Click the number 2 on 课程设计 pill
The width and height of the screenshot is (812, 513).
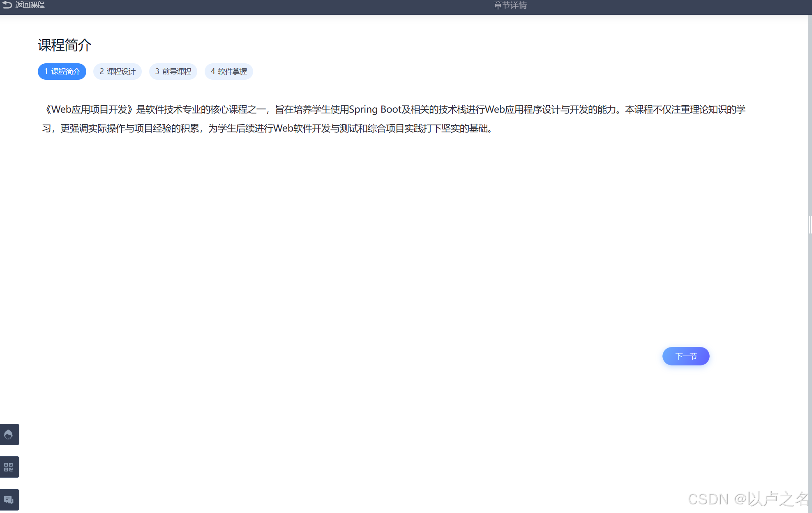[101, 72]
